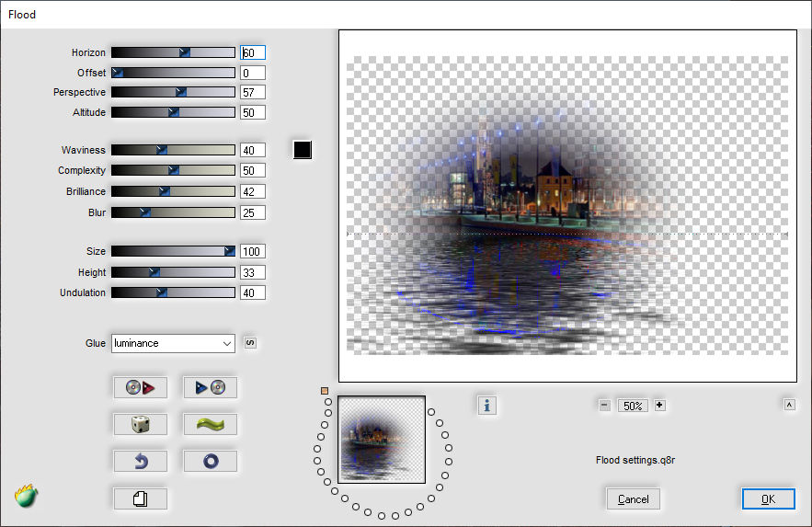Click the arrow-to-disc save preset icon
This screenshot has height=527, width=812.
[211, 387]
